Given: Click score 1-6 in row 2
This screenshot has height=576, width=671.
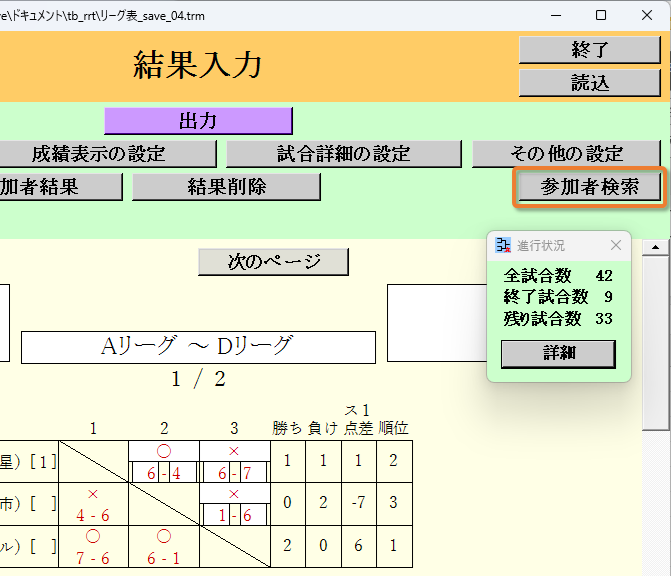Looking at the screenshot, I should 235,515.
